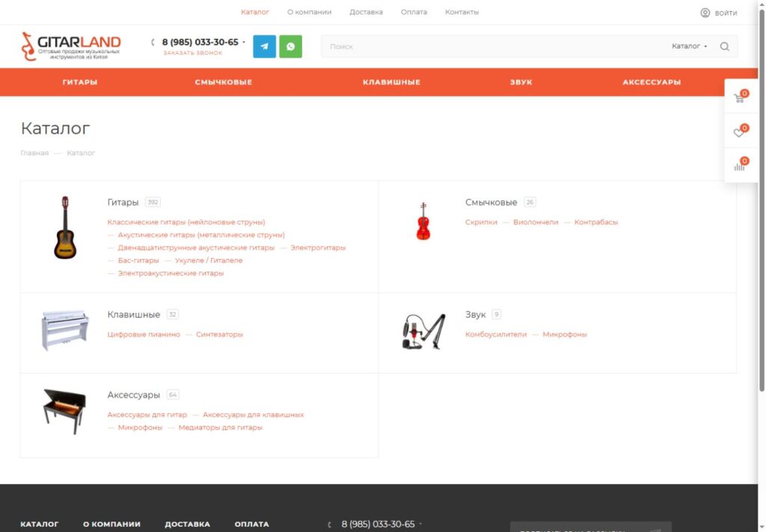Click the GitarLand logo
Image resolution: width=766 pixels, height=532 pixels.
click(71, 46)
